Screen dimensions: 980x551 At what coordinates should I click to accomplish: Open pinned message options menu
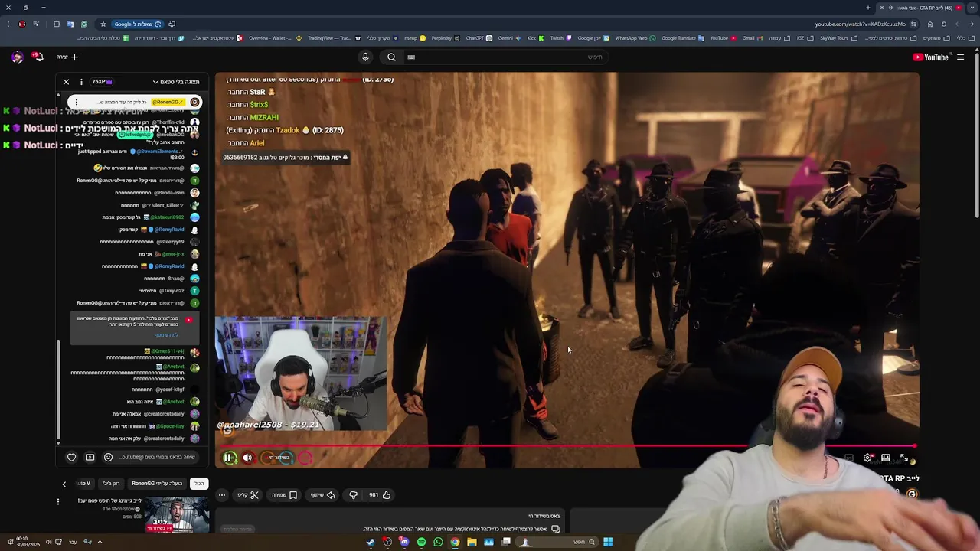pos(76,102)
